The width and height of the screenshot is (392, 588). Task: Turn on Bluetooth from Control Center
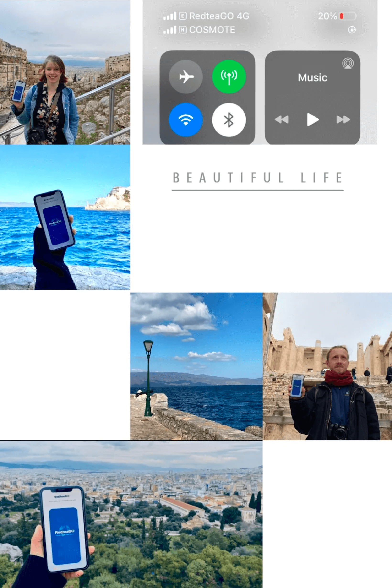229,120
